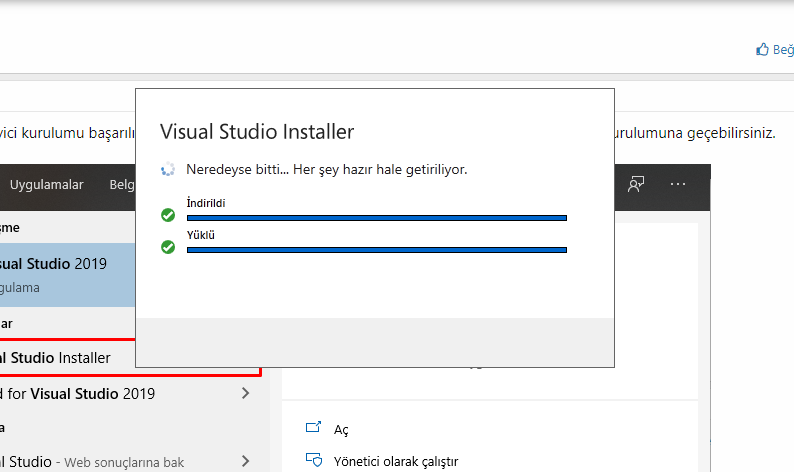Click the 'Web sonuçlarına bak' text
The height and width of the screenshot is (472, 794).
[x=124, y=462]
